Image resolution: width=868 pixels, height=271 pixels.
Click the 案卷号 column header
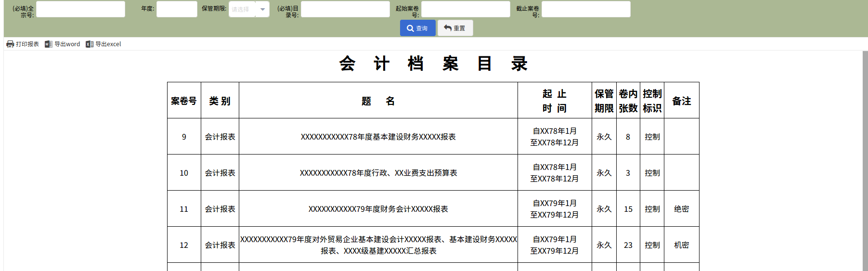coord(184,101)
